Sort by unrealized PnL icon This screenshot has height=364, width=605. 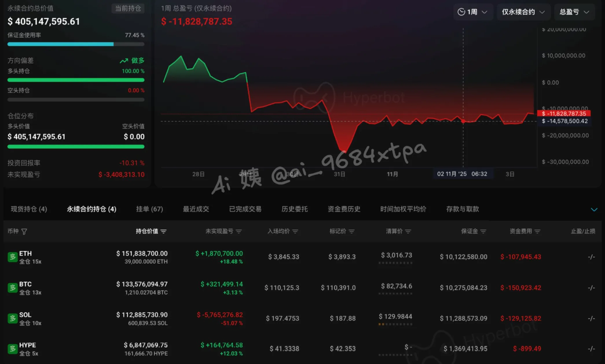239,231
